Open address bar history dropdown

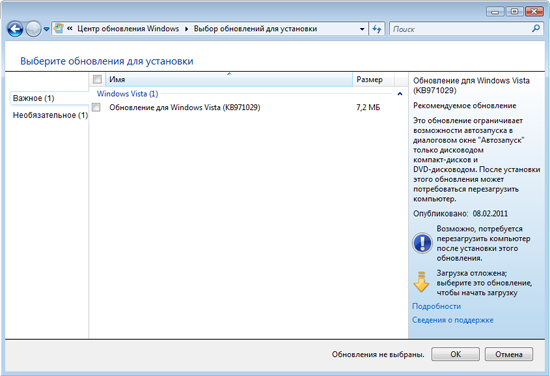[x=362, y=29]
